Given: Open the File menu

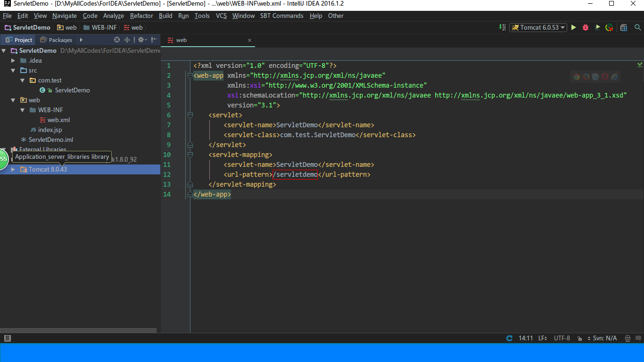Looking at the screenshot, I should click(x=7, y=16).
